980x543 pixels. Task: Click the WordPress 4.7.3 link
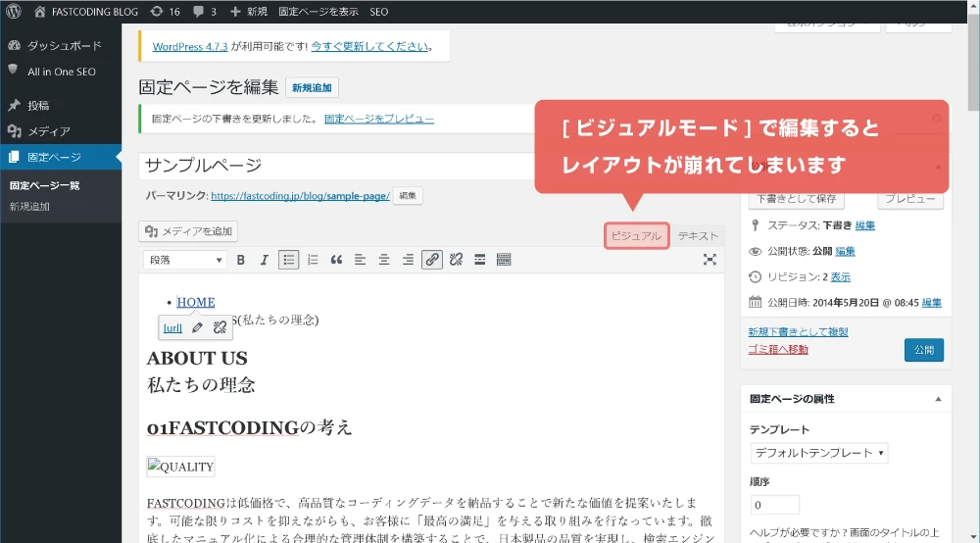click(190, 46)
